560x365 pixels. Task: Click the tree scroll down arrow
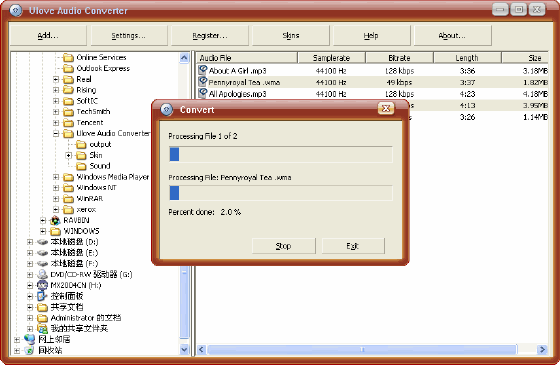click(x=184, y=349)
